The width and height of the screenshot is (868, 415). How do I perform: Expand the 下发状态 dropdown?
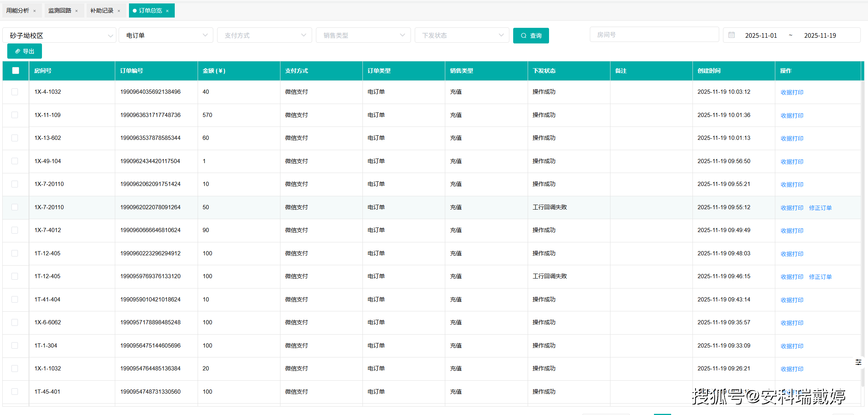point(462,35)
